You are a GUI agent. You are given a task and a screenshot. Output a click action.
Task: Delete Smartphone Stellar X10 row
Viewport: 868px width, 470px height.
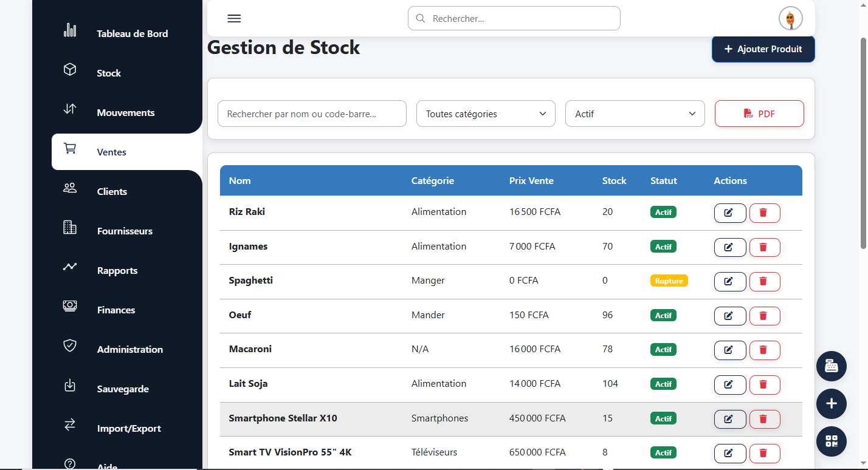765,419
